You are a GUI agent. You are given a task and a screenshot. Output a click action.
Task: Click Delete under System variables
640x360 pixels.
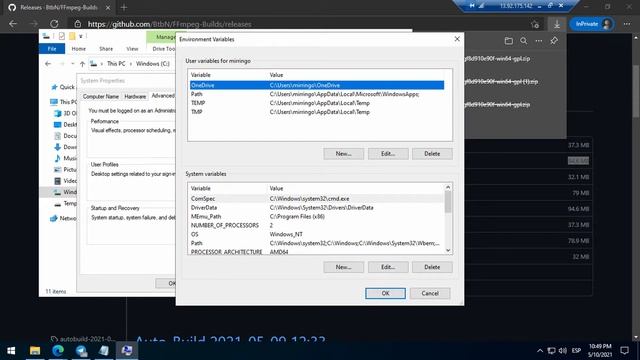coord(432,267)
